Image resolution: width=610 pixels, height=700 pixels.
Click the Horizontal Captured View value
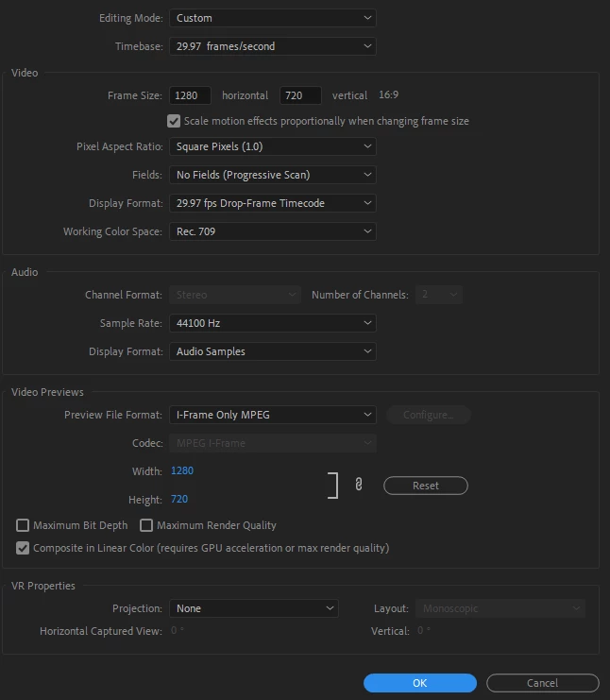(178, 630)
